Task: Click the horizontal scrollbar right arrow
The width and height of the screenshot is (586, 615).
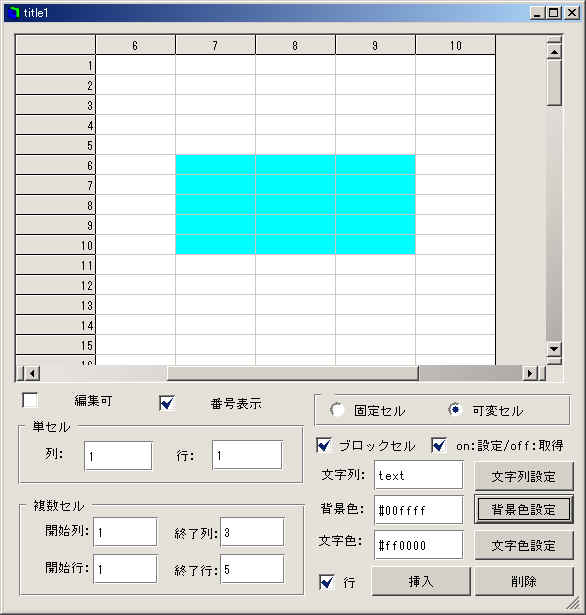Action: (x=530, y=373)
